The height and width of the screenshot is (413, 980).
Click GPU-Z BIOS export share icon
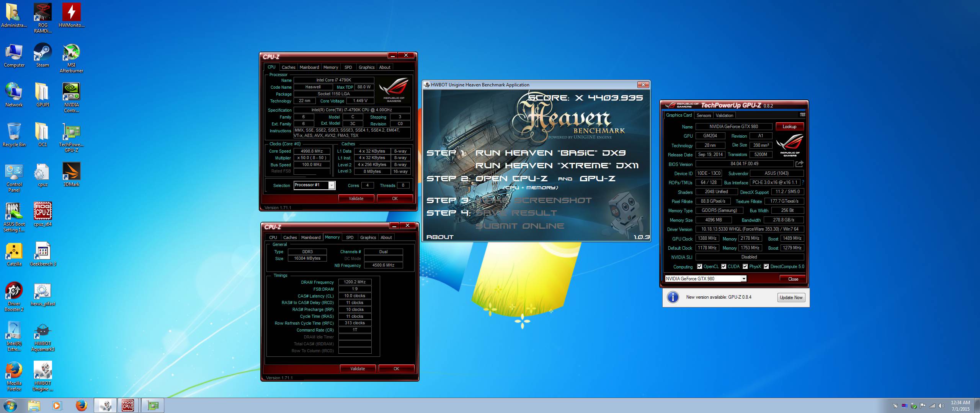799,164
